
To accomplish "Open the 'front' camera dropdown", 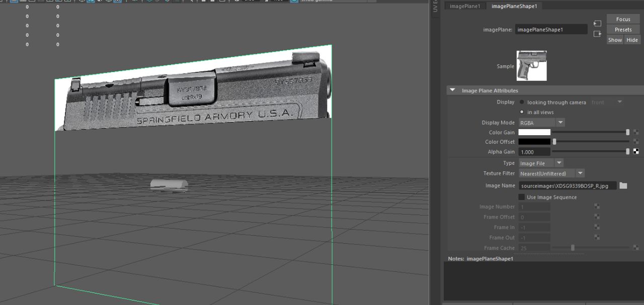I will click(607, 102).
